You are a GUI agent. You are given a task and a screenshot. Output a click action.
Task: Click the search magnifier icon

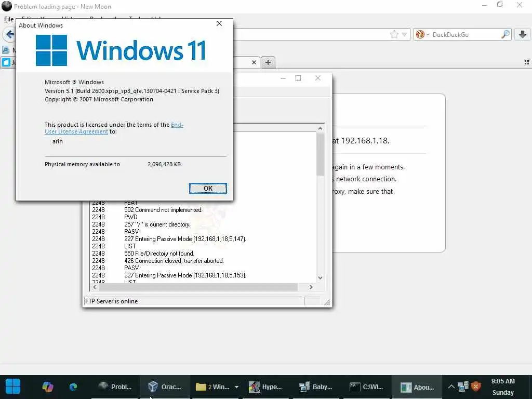[x=505, y=34]
